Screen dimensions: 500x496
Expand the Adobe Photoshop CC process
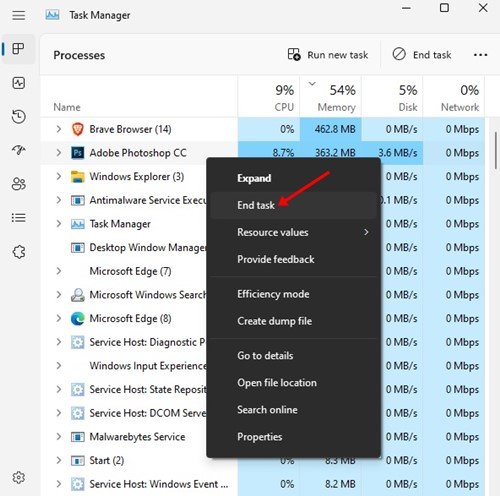[x=59, y=153]
